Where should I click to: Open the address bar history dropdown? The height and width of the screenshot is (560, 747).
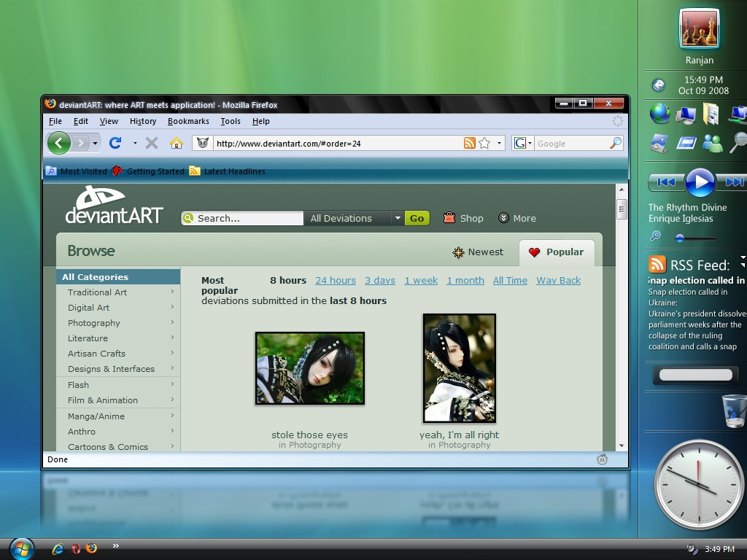click(x=499, y=143)
